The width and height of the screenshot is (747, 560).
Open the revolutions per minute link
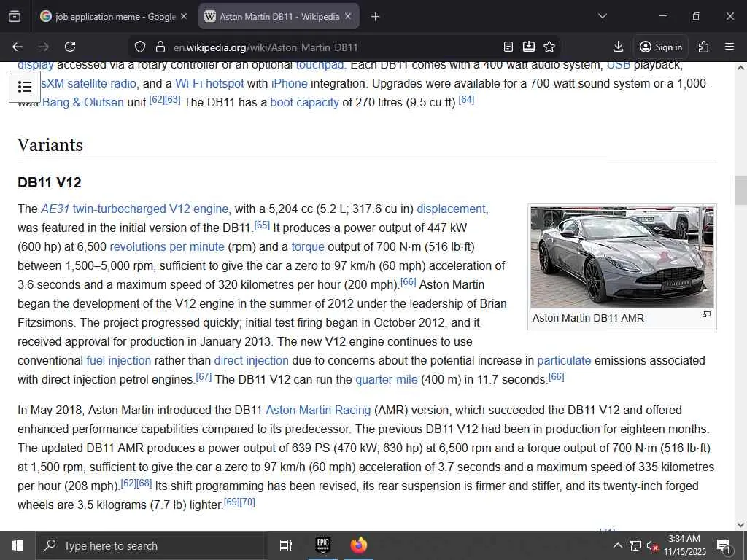click(167, 247)
